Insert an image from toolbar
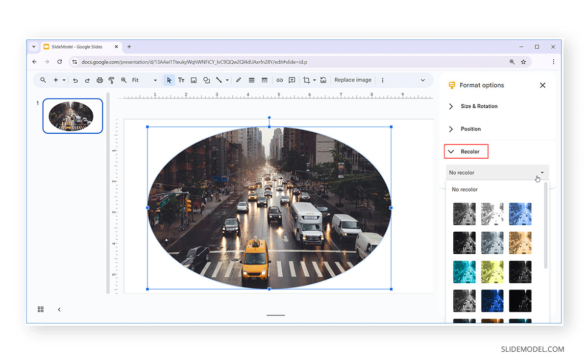 194,80
